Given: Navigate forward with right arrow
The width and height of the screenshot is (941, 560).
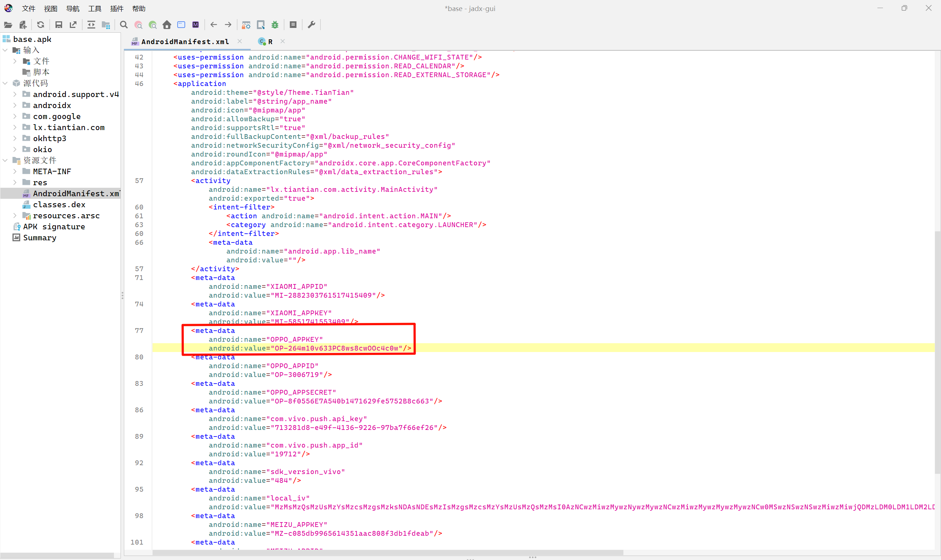Looking at the screenshot, I should [x=228, y=25].
